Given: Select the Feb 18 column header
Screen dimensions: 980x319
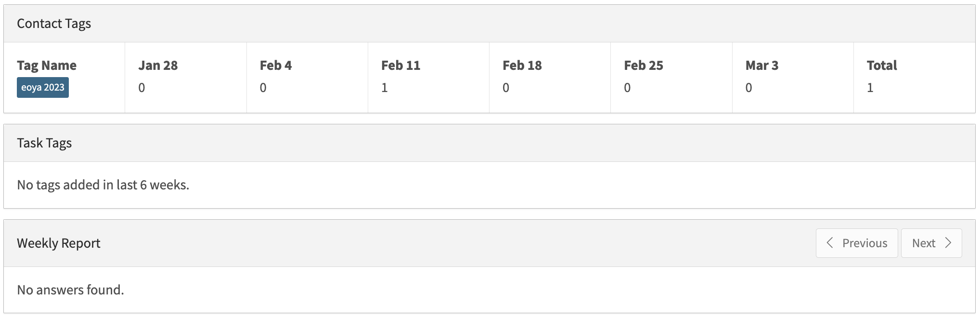Looking at the screenshot, I should [522, 66].
